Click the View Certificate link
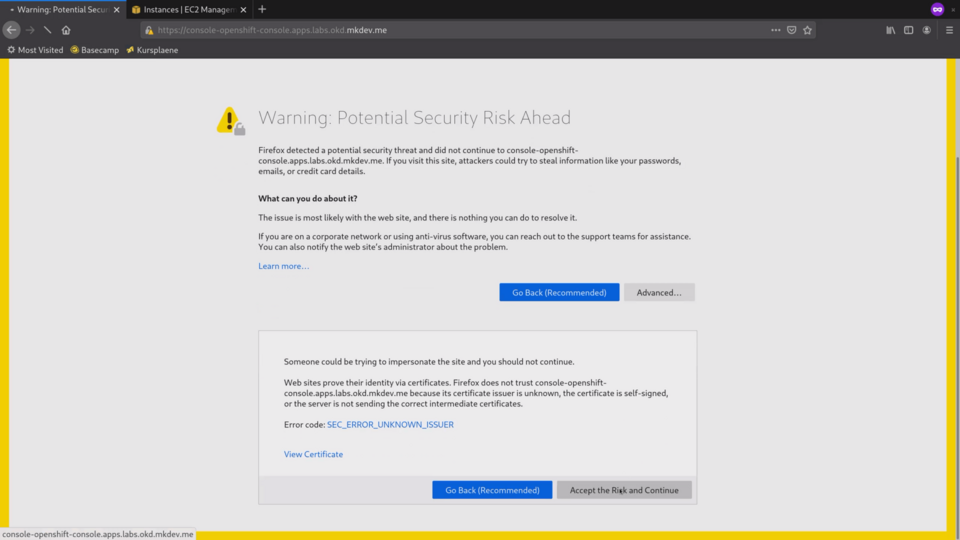 [313, 454]
